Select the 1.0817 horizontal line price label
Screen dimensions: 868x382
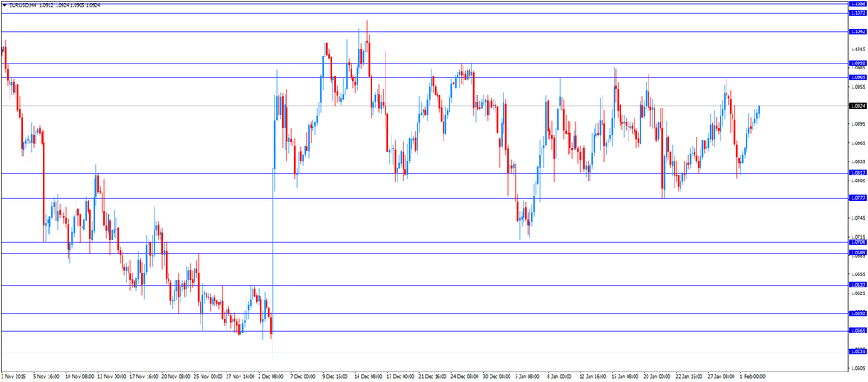pos(857,173)
